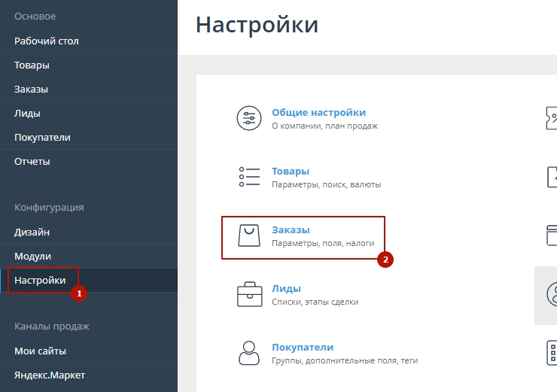Open Заказы settings with Параметры, поля, налоги

291,229
